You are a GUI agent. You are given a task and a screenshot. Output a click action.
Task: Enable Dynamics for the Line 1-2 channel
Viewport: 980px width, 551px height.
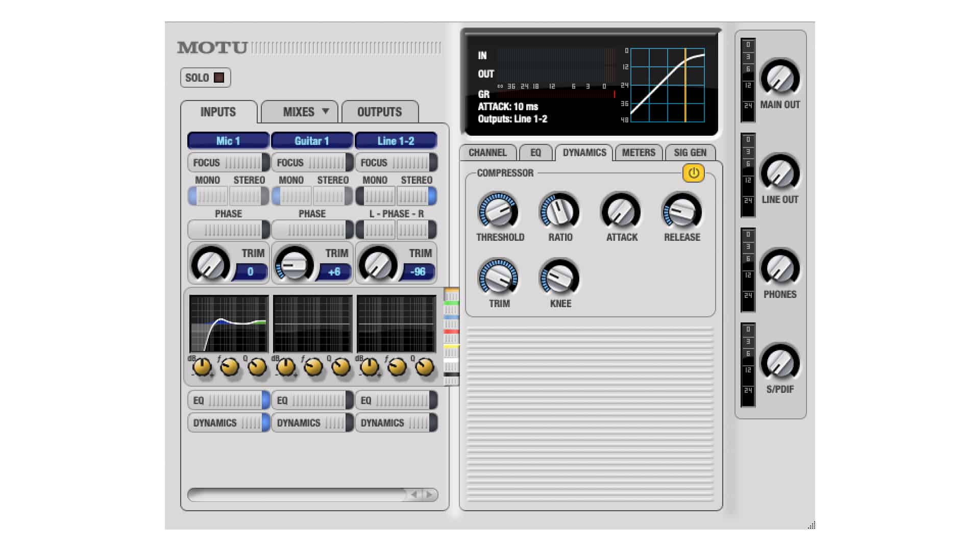coord(396,423)
